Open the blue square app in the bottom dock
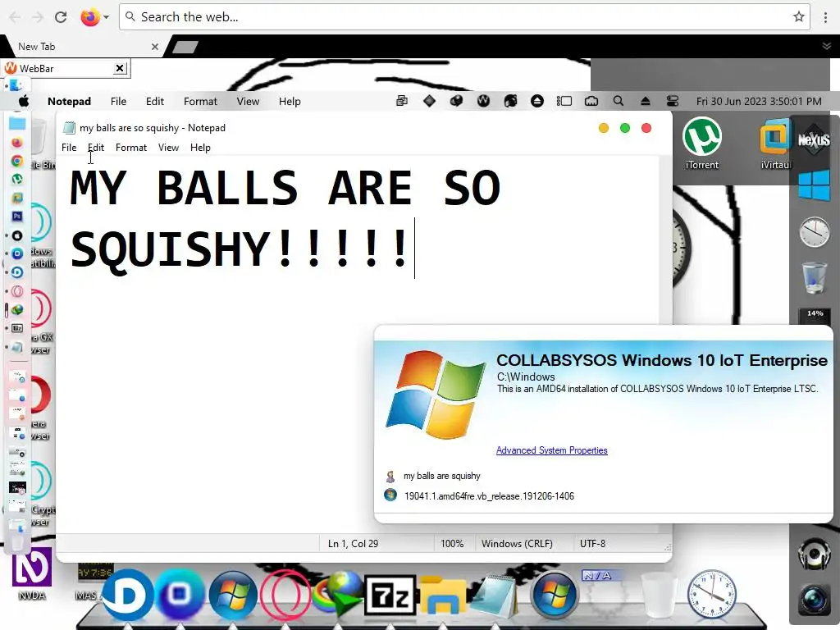 pos(180,594)
